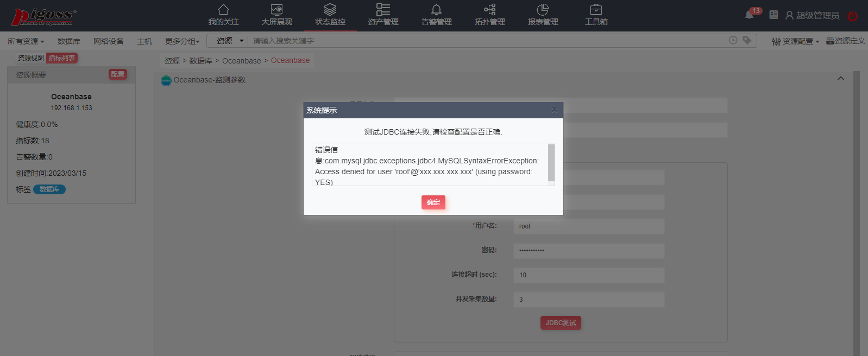Switch to 资源视图 tab

[31, 58]
